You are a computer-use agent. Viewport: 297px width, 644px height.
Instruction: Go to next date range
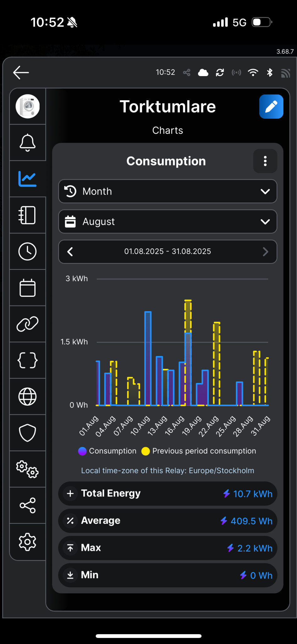(265, 252)
